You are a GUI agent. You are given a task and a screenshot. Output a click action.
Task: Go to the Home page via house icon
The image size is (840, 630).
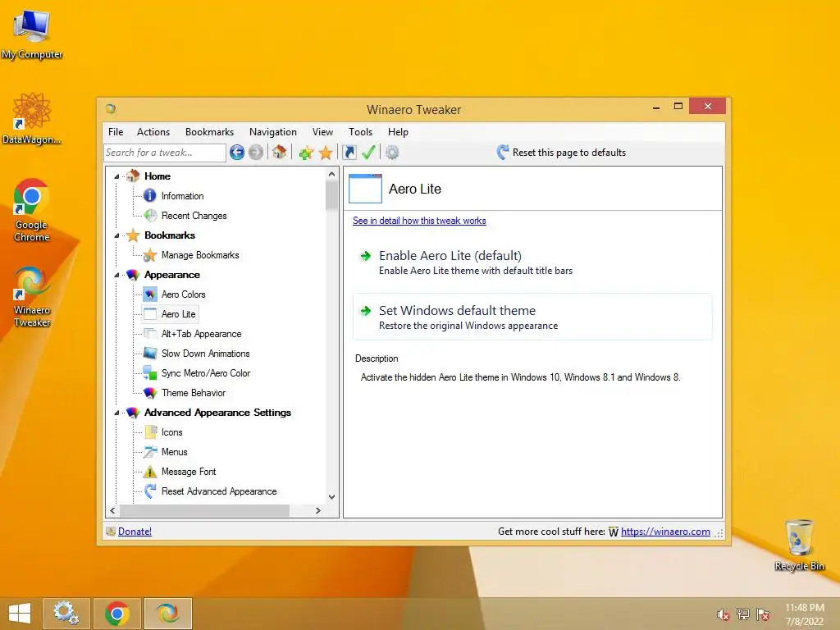pyautogui.click(x=279, y=152)
